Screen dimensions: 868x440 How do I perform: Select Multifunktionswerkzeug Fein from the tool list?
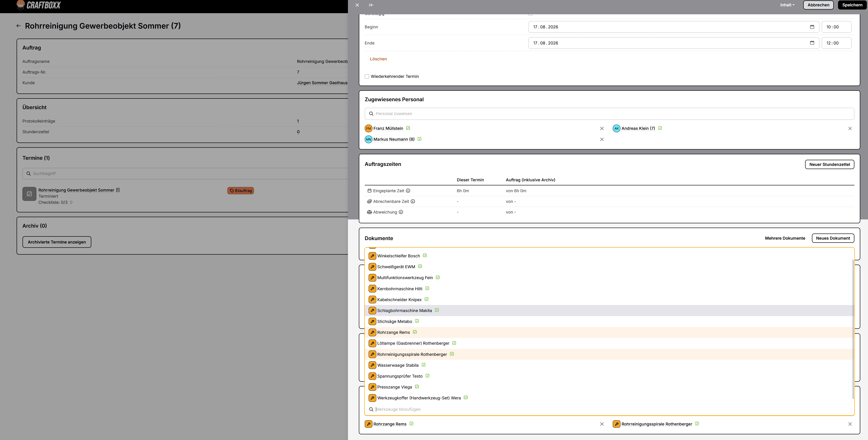point(609,278)
